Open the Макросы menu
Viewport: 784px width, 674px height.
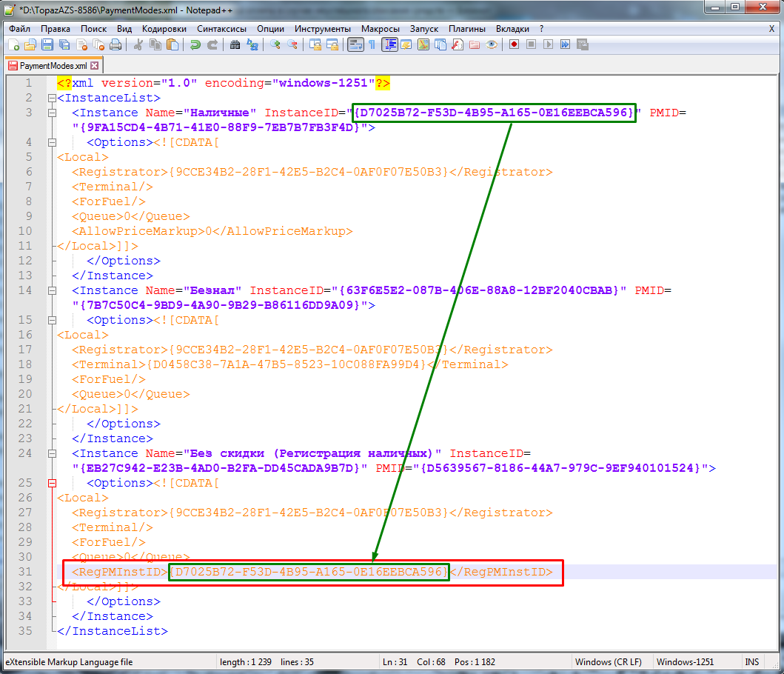380,29
